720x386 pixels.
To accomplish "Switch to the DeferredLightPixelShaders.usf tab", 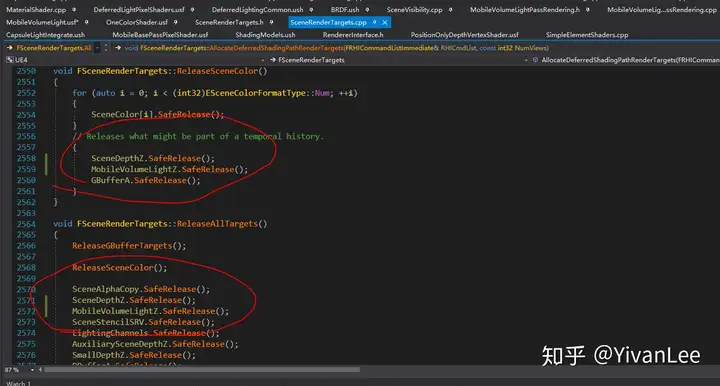I will (139, 10).
